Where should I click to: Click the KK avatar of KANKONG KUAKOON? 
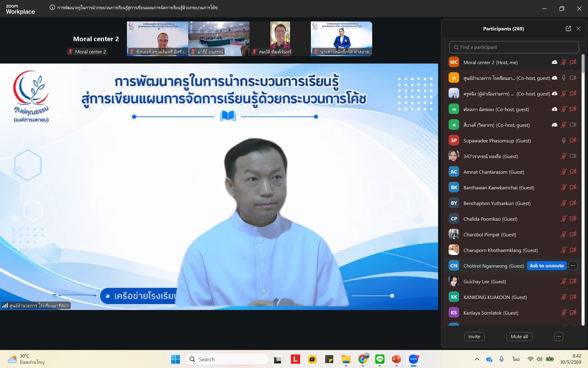[x=454, y=297]
